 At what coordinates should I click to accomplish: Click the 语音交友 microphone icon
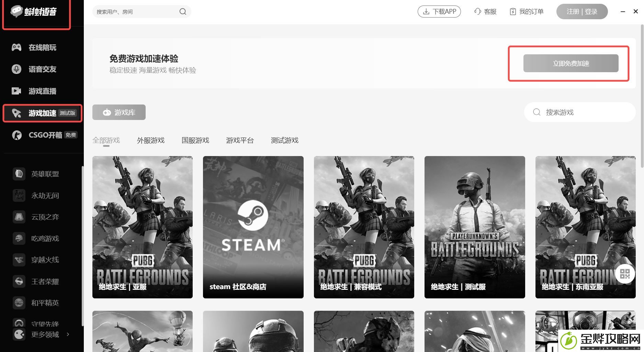16,69
